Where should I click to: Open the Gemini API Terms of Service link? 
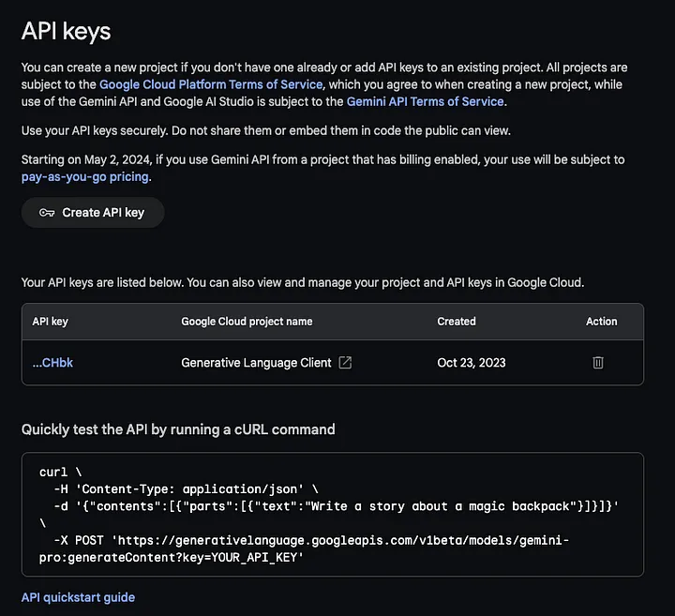tap(425, 101)
